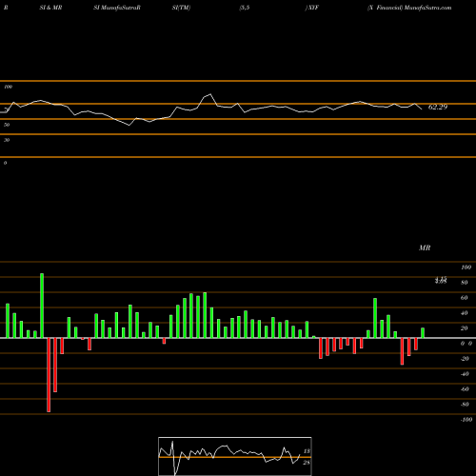The width and height of the screenshot is (476, 476).
Task: Click the 40 label on MR axis
Action: tap(465, 313)
